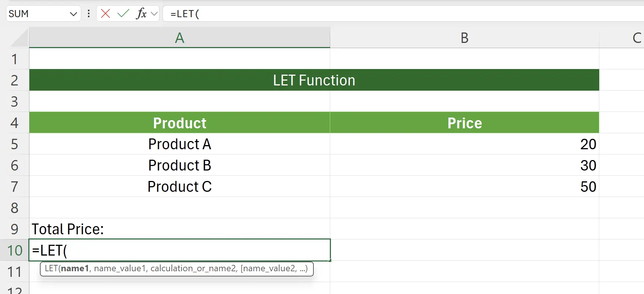Select the Product header cell
This screenshot has height=294, width=644.
pyautogui.click(x=180, y=123)
